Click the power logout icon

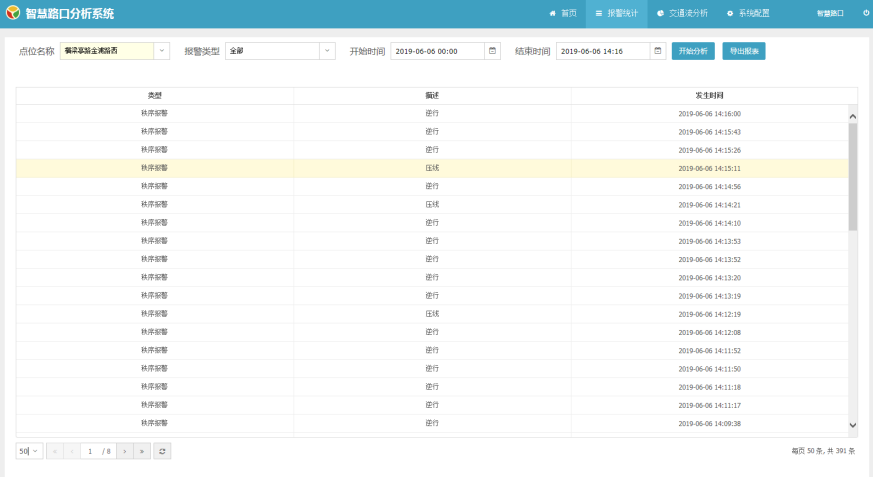coord(866,14)
